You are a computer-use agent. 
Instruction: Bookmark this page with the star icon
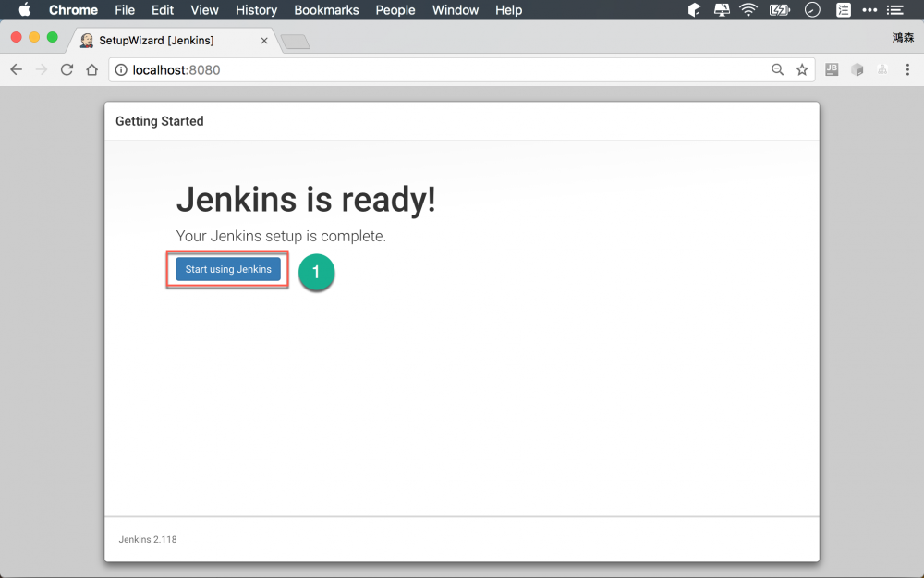[802, 69]
